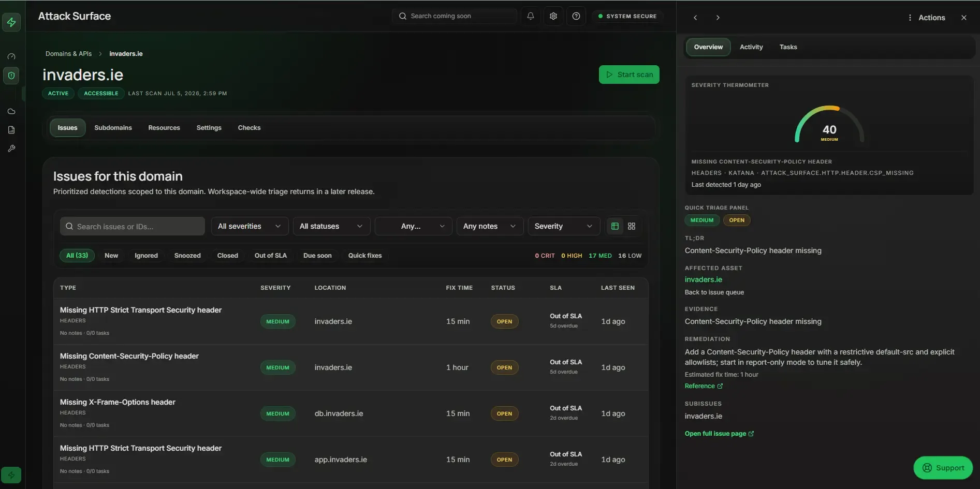The height and width of the screenshot is (489, 980).
Task: Click the lightning bolt logo in sidebar
Action: coord(11,22)
